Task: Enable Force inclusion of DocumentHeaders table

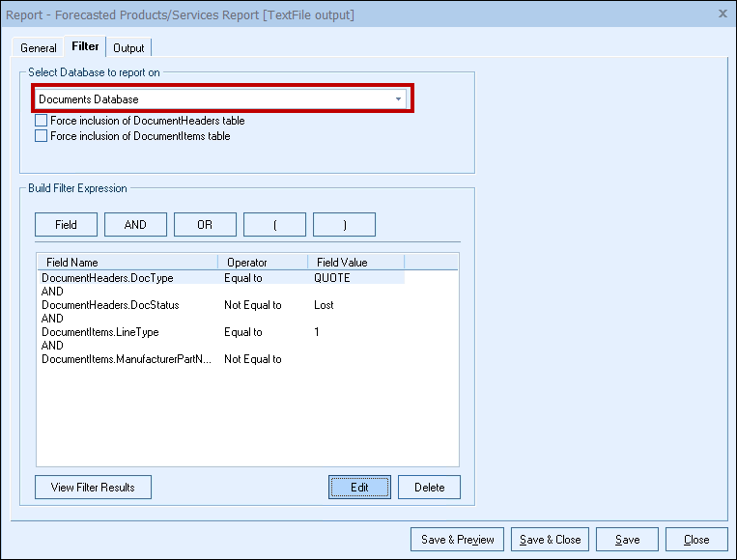Action: point(42,122)
